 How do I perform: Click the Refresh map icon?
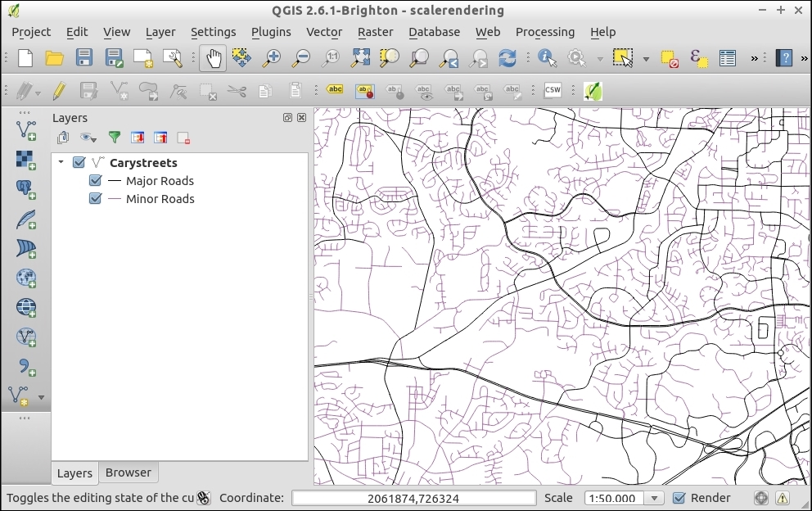(x=508, y=58)
